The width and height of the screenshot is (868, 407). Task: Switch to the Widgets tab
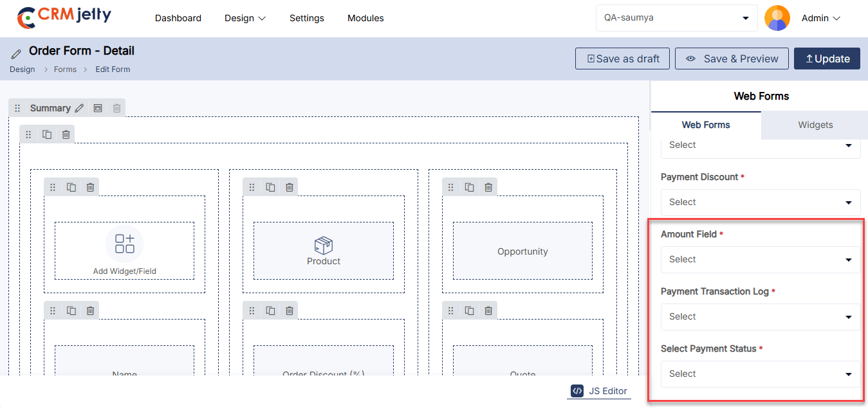pos(815,125)
